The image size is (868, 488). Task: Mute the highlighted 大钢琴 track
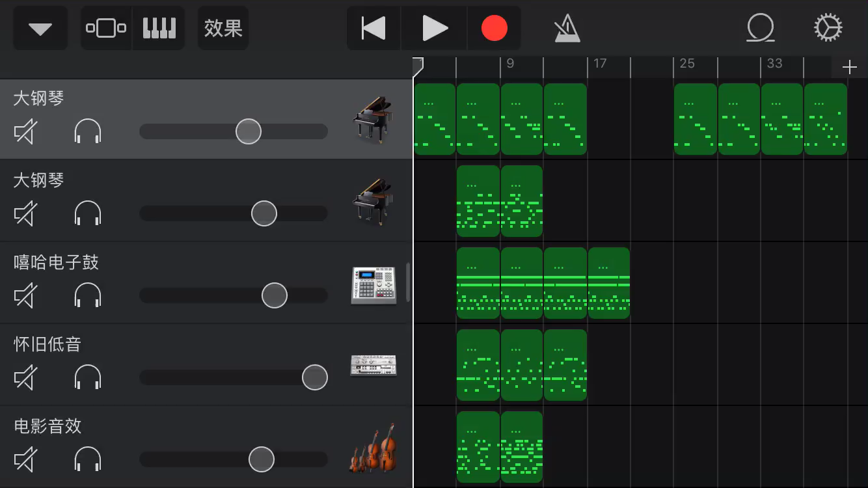tap(25, 131)
